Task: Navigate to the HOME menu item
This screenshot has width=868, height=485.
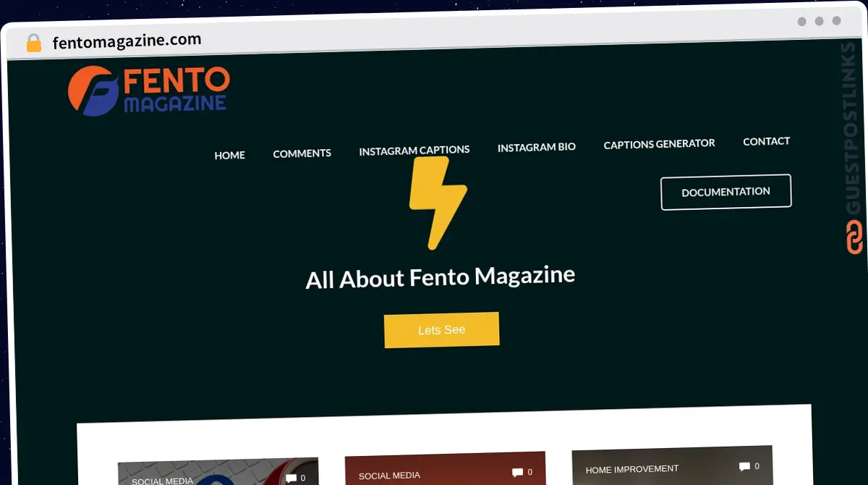Action: point(229,155)
